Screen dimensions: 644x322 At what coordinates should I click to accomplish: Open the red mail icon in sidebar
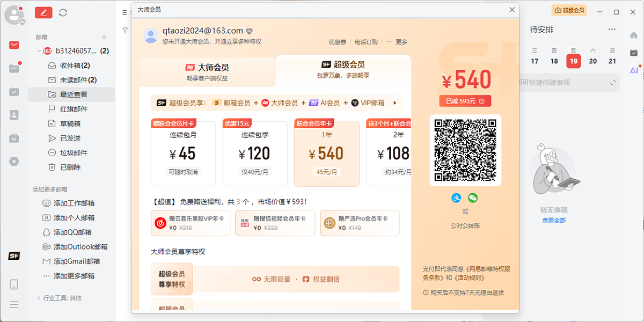point(14,45)
